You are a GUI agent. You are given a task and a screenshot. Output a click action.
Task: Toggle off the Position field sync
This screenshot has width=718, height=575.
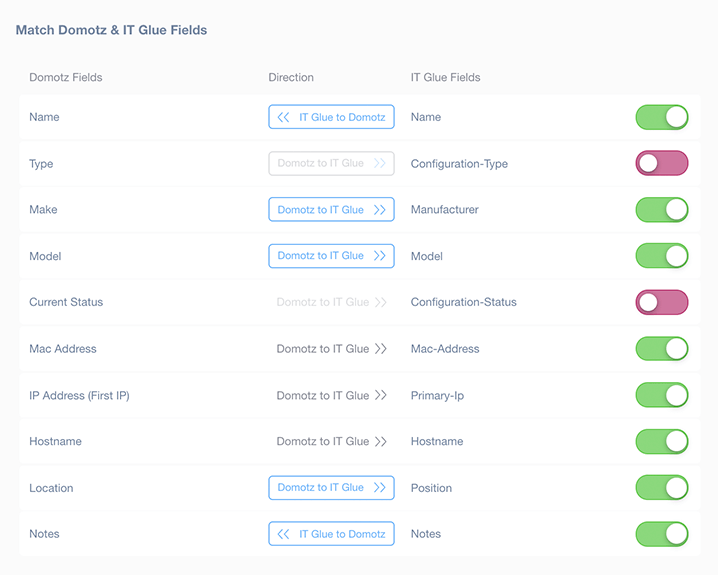662,488
